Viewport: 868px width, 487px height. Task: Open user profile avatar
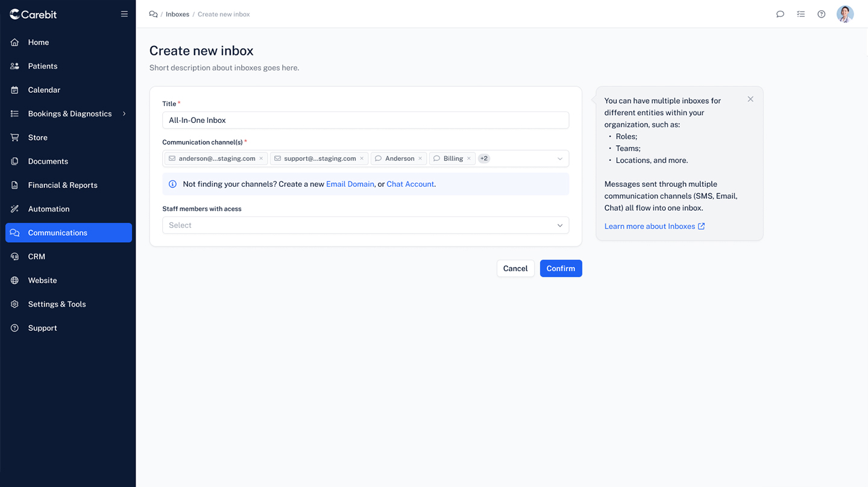pyautogui.click(x=845, y=14)
